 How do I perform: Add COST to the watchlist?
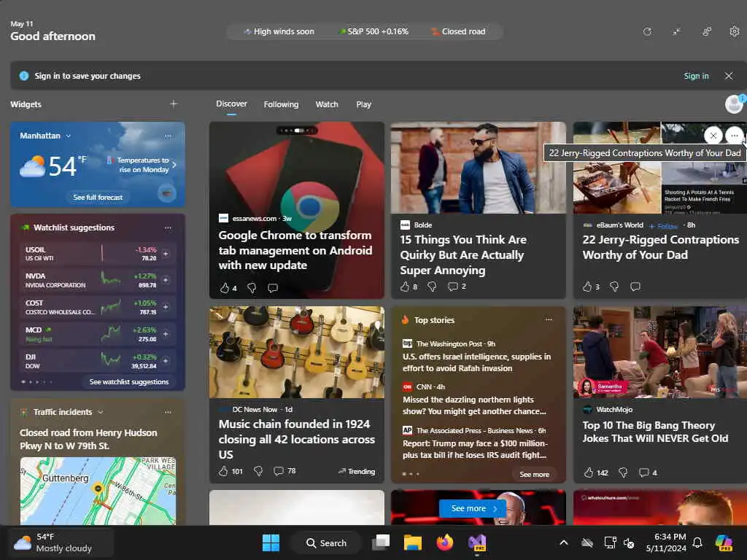[166, 307]
